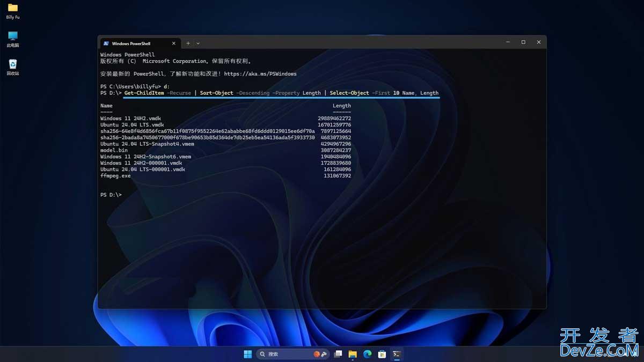Click the model.bin file name
Image resolution: width=644 pixels, height=362 pixels.
114,150
